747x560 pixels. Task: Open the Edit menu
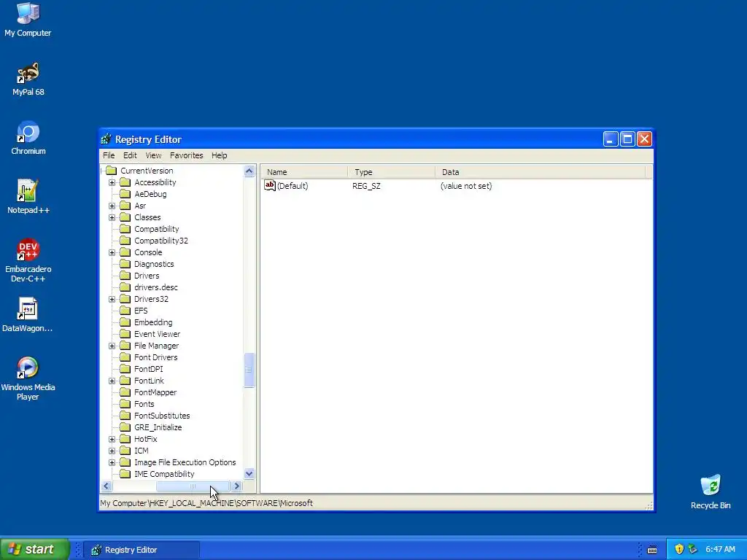click(130, 155)
